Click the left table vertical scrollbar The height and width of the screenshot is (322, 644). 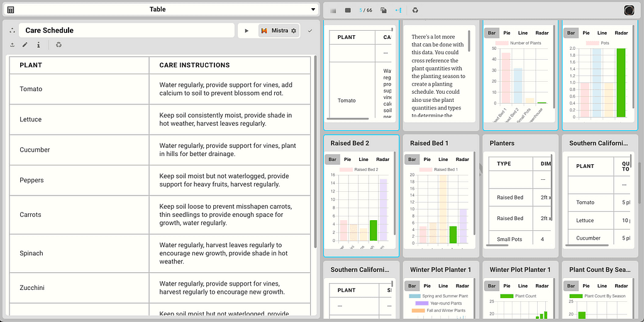316,152
